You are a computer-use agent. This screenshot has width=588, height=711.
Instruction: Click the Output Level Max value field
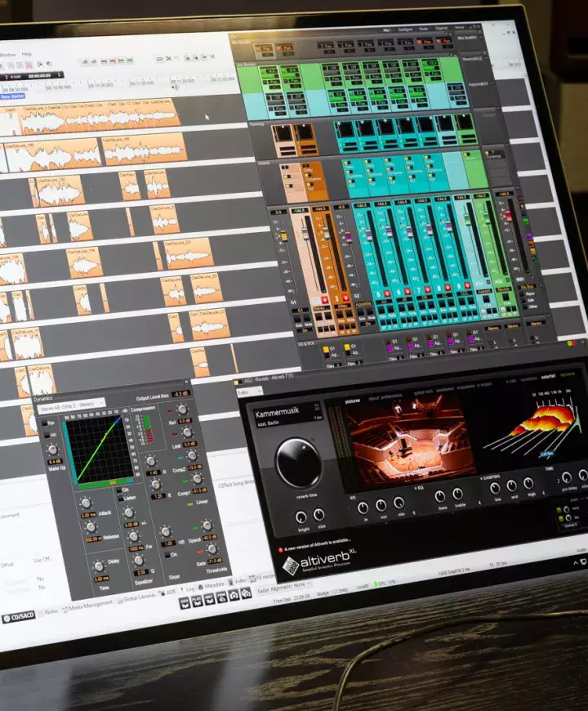coord(180,394)
